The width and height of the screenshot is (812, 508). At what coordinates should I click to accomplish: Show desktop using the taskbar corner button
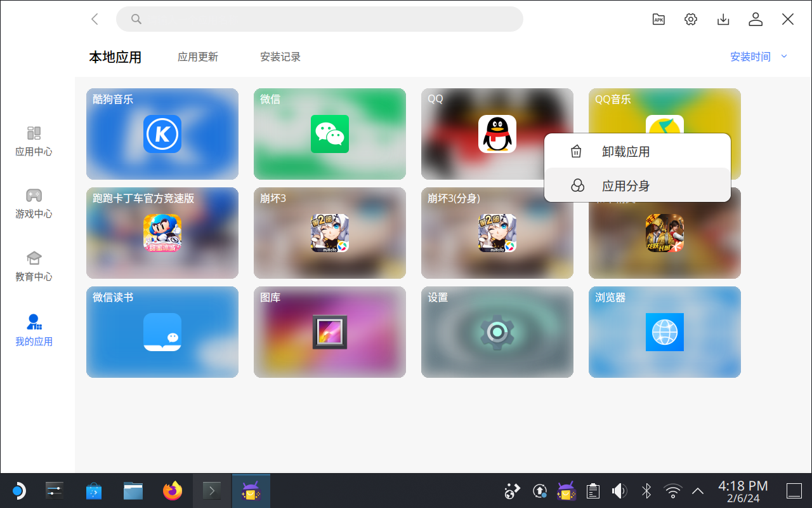(794, 491)
